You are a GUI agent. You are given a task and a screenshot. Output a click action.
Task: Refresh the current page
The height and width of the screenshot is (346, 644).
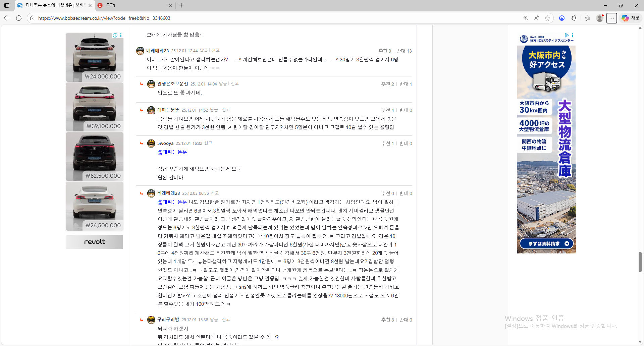tap(19, 18)
